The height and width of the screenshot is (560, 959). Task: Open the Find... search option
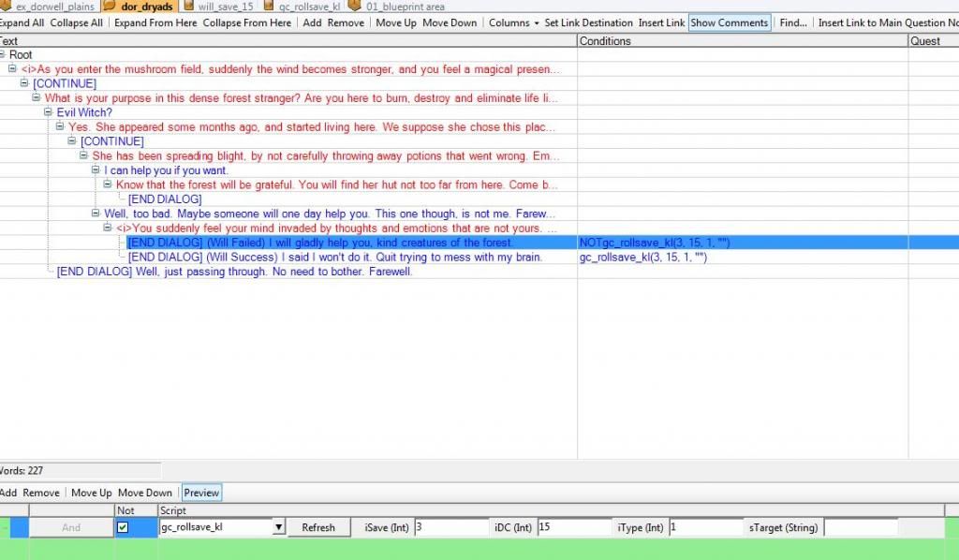(x=792, y=22)
